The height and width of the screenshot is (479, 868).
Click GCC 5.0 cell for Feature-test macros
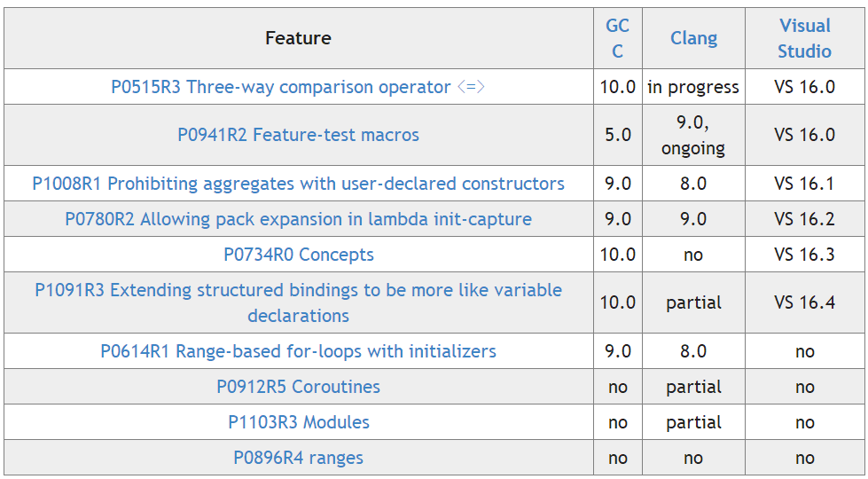point(617,135)
